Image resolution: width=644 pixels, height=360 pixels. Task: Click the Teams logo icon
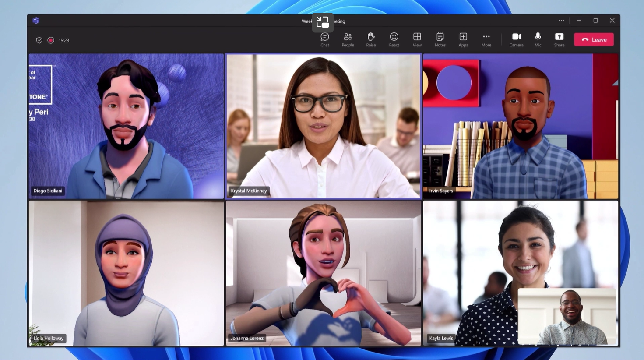[36, 21]
